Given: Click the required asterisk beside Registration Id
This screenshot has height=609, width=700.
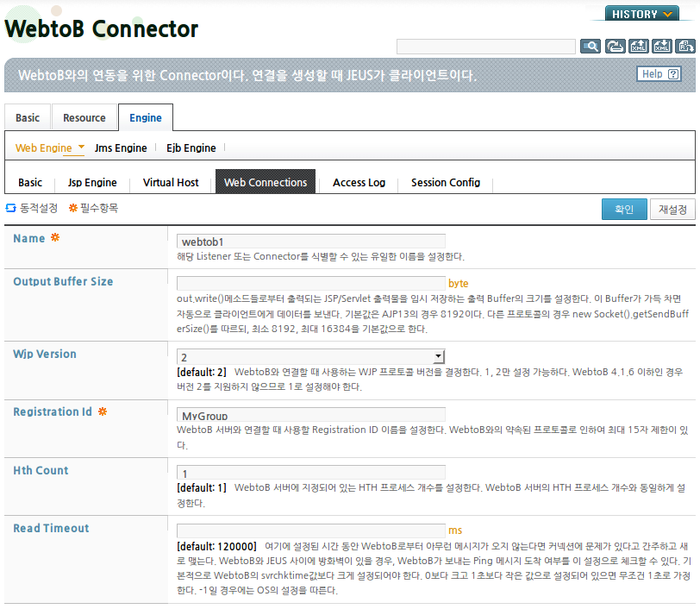Looking at the screenshot, I should coord(103,411).
